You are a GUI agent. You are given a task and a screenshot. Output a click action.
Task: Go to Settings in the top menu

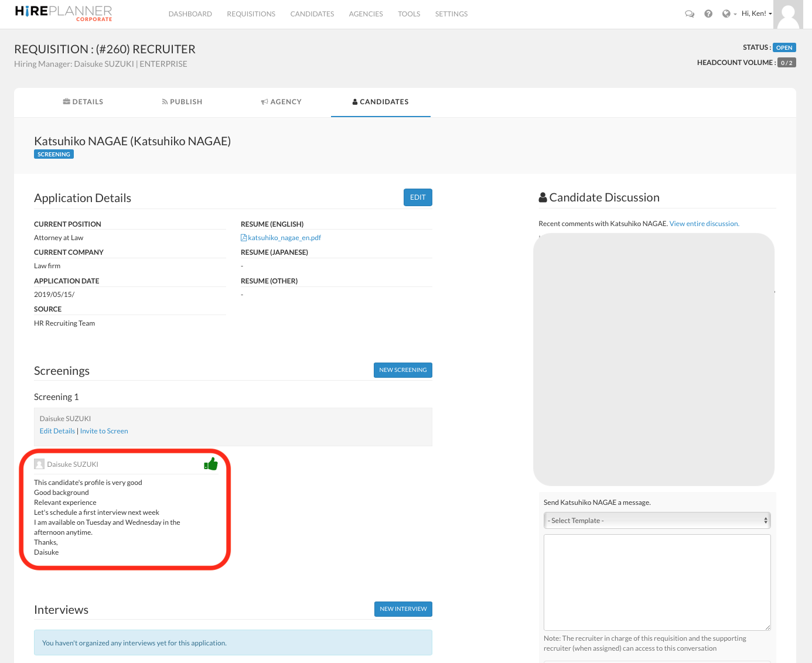(451, 14)
